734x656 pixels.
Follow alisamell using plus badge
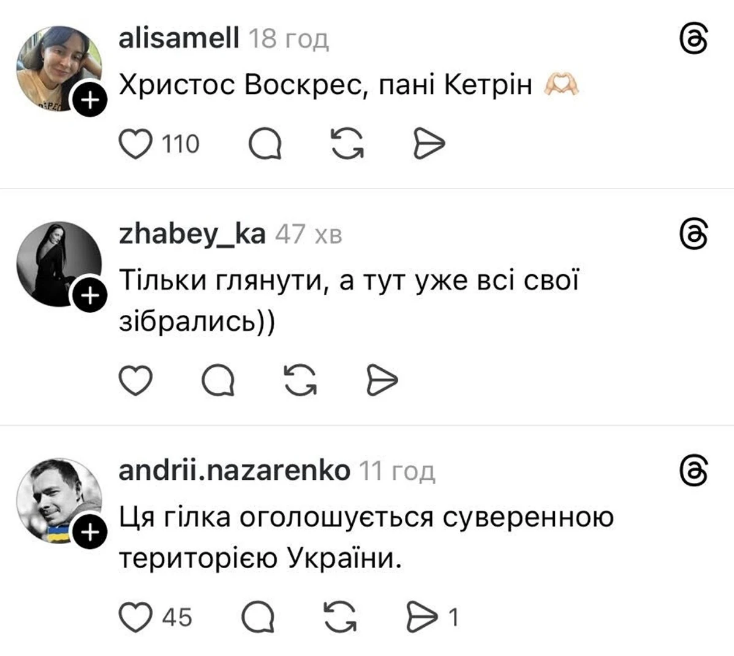coord(89,100)
